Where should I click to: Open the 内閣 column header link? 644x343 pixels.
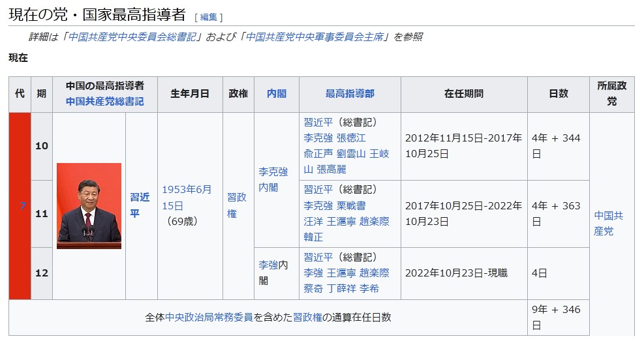pyautogui.click(x=277, y=93)
